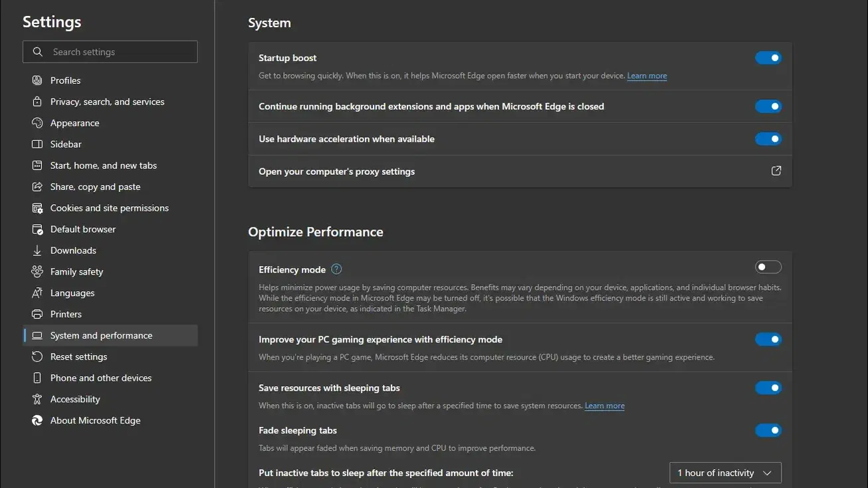
Task: Click the Printers icon
Action: [x=37, y=314]
